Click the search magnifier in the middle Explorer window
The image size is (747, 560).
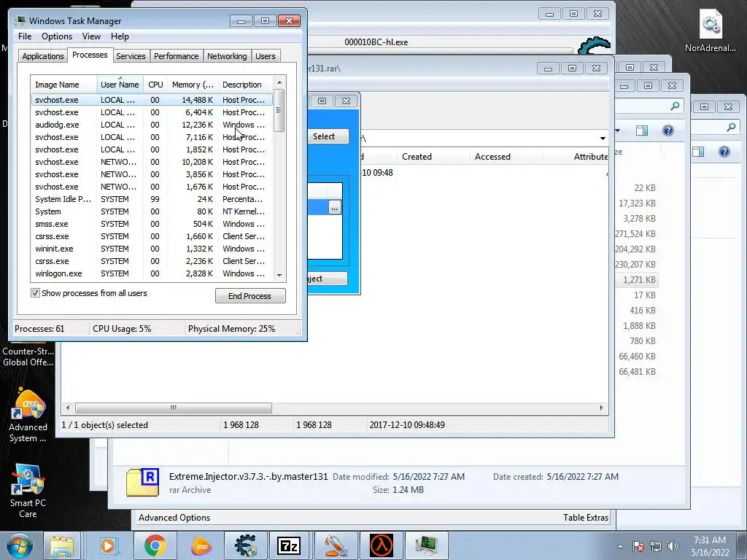[x=675, y=106]
